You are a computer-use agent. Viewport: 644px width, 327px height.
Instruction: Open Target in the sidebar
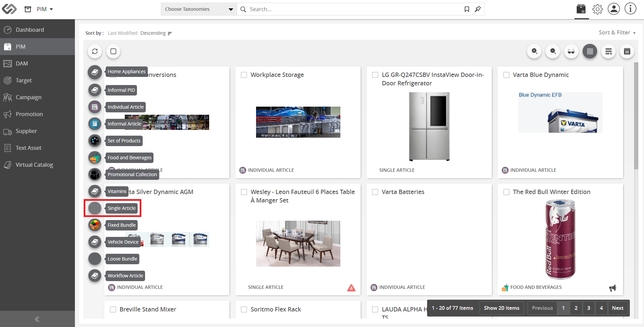[x=37, y=80]
